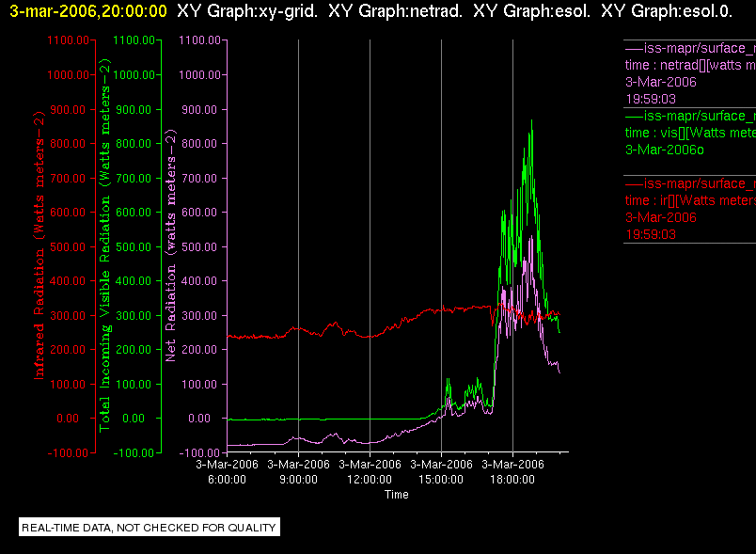Click the red 19:59:03 legend timestamp

(x=651, y=235)
